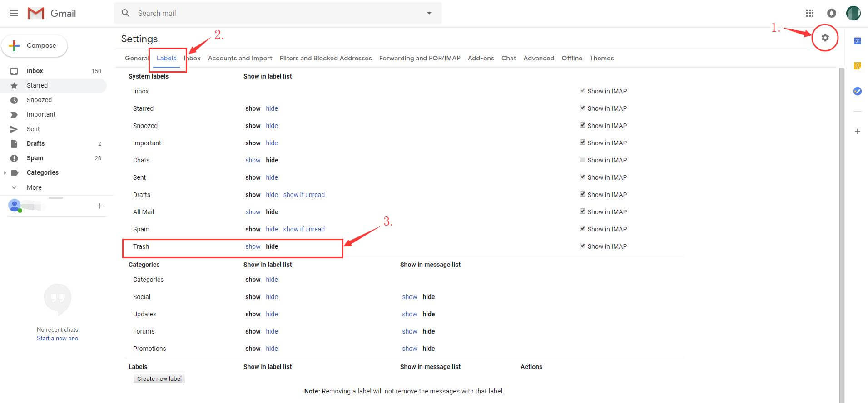Click hide for Promotions label list
The height and width of the screenshot is (403, 868).
(272, 349)
